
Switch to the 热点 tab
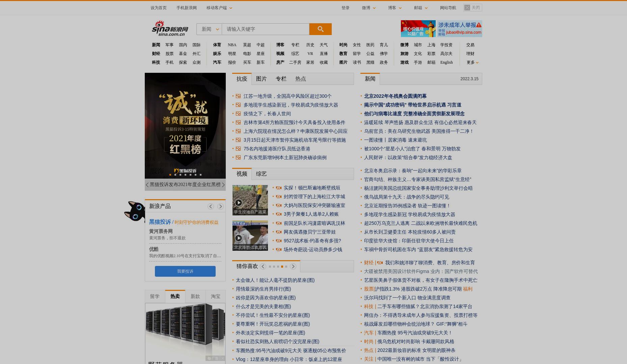coord(300,79)
